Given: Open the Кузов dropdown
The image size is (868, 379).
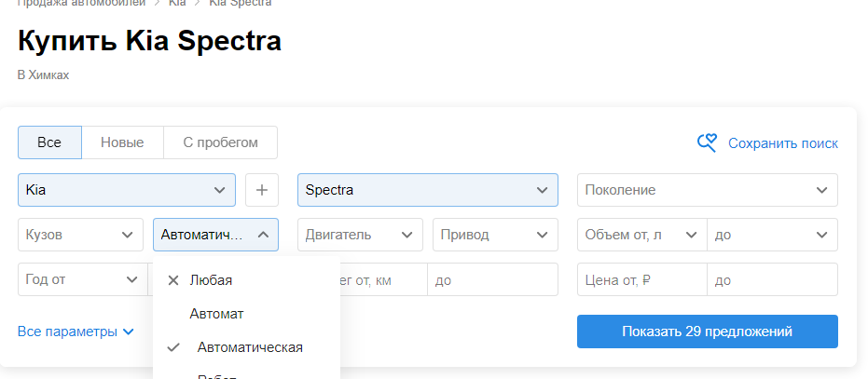Looking at the screenshot, I should pos(80,235).
